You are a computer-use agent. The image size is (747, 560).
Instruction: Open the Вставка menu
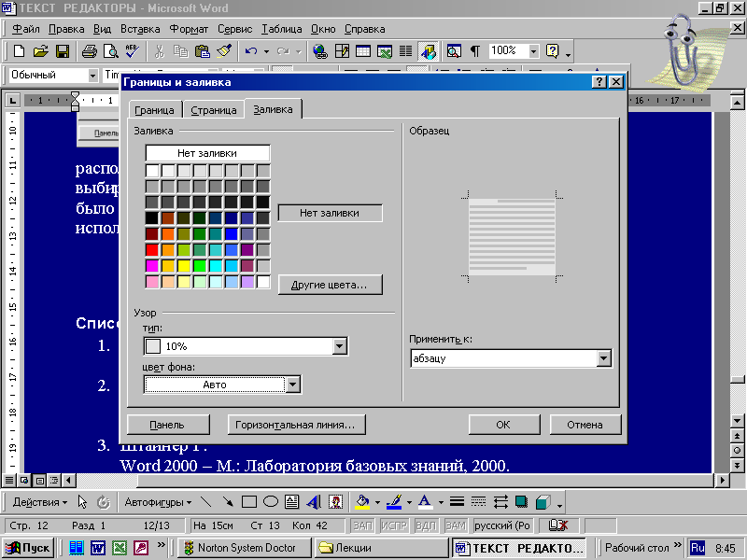pyautogui.click(x=140, y=29)
